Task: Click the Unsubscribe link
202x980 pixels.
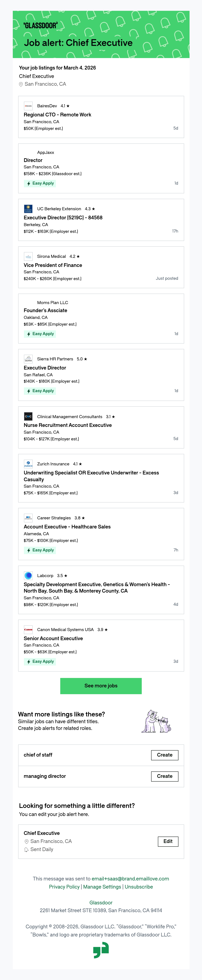Action: 139,887
